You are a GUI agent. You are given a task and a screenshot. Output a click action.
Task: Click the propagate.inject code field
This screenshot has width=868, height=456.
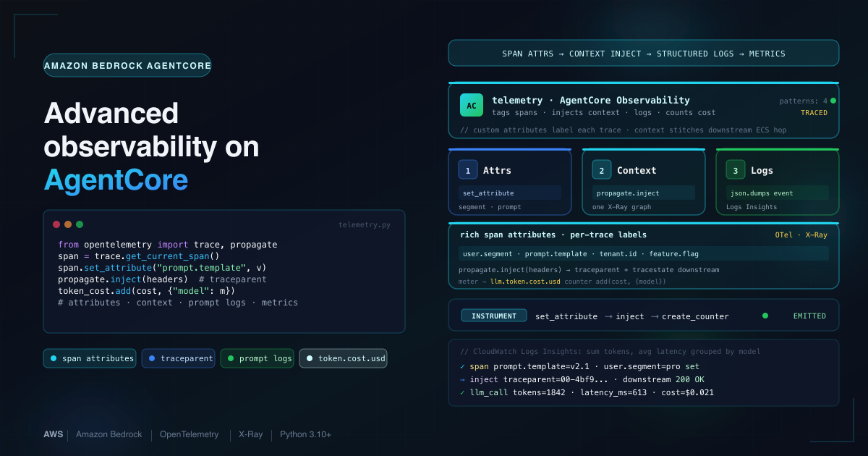644,193
